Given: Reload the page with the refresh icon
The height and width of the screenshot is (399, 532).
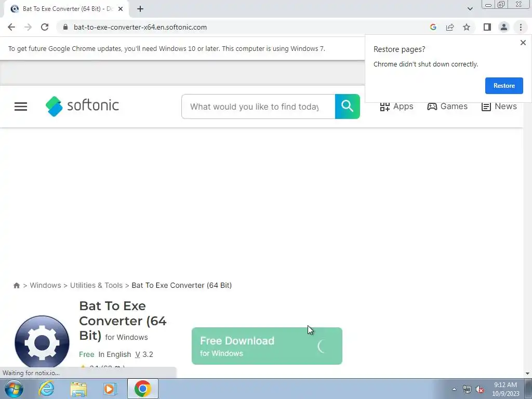Looking at the screenshot, I should 45,27.
